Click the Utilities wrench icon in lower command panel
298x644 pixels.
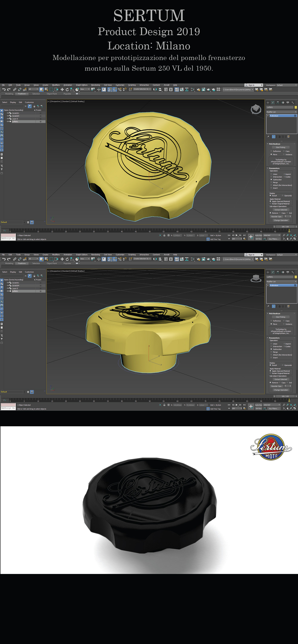[x=292, y=272]
